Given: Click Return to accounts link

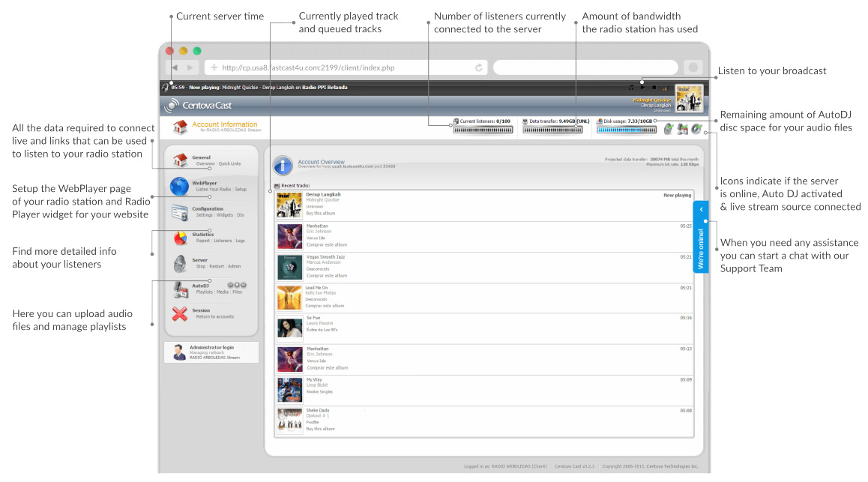Looking at the screenshot, I should [214, 317].
